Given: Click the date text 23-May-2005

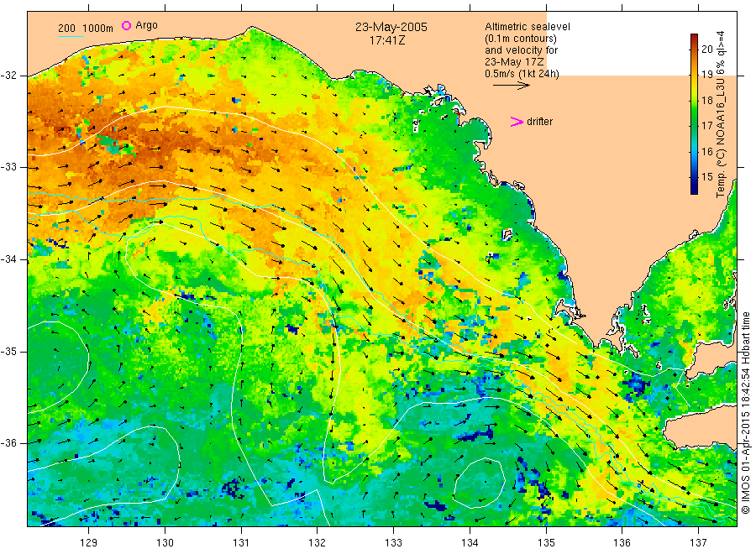Looking at the screenshot, I should click(x=391, y=27).
